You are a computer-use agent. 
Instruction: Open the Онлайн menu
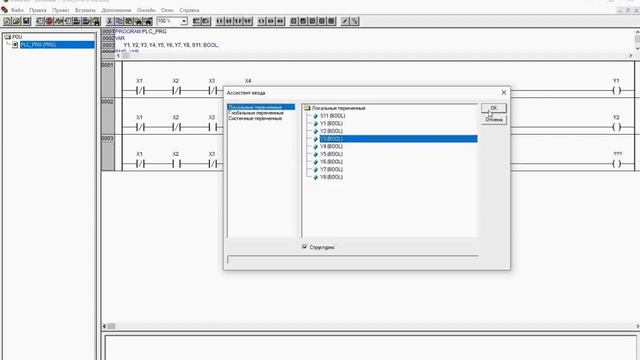click(x=146, y=10)
